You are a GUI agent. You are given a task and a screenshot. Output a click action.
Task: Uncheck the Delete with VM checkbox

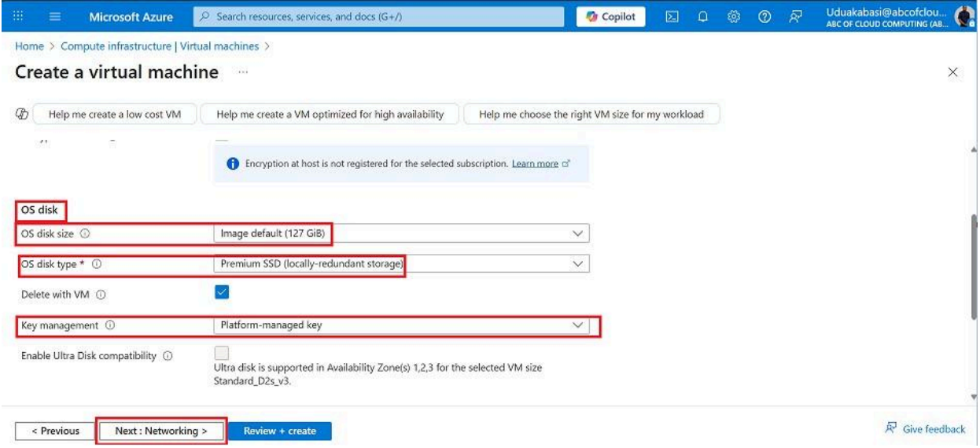(222, 292)
